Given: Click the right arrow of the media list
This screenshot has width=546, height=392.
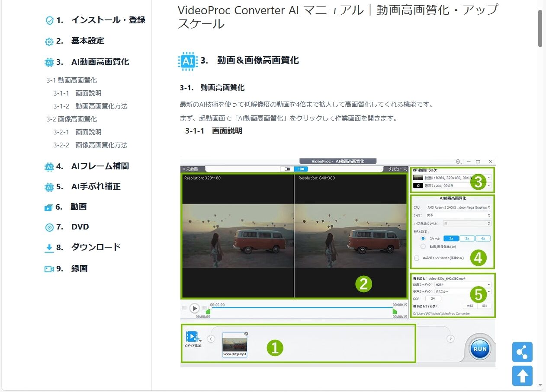Looking at the screenshot, I should (x=450, y=339).
